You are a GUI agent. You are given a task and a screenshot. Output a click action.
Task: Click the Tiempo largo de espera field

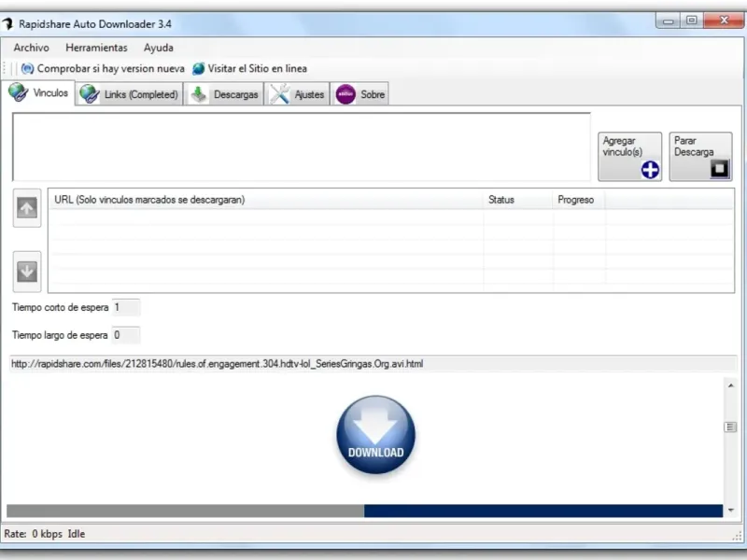[126, 335]
